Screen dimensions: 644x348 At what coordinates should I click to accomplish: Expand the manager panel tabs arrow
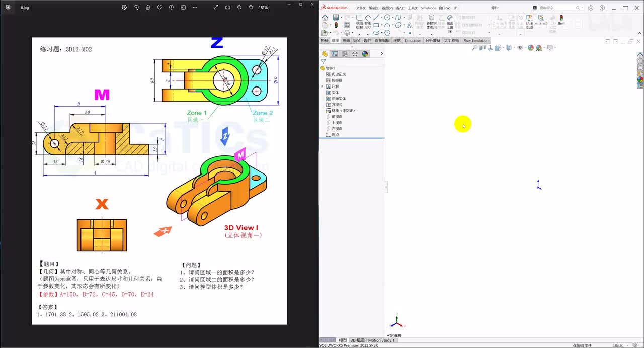(x=381, y=54)
